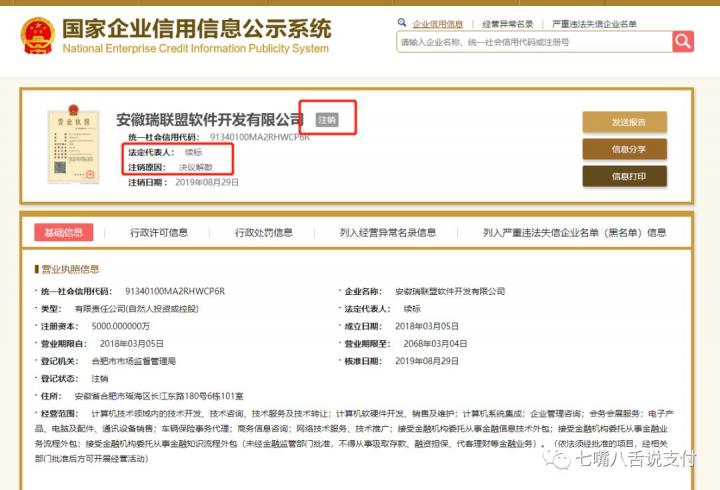
Task: Click the 注册资本 value 5000.000000万
Action: click(121, 326)
